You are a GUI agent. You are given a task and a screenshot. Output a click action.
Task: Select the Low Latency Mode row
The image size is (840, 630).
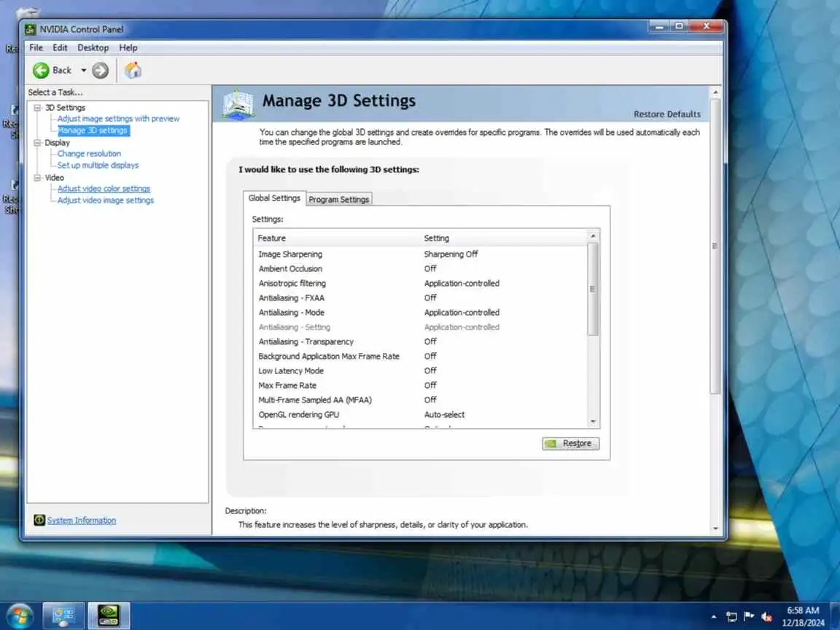(421, 370)
